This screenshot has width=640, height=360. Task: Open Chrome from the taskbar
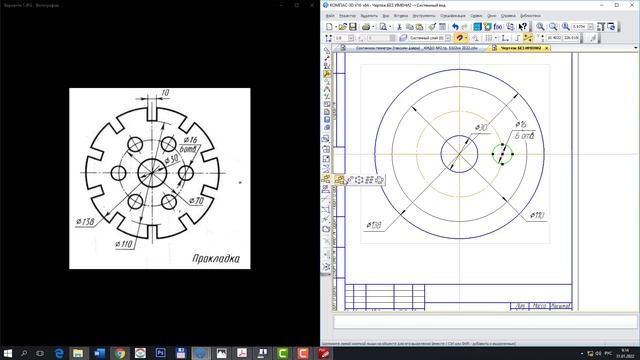click(120, 353)
